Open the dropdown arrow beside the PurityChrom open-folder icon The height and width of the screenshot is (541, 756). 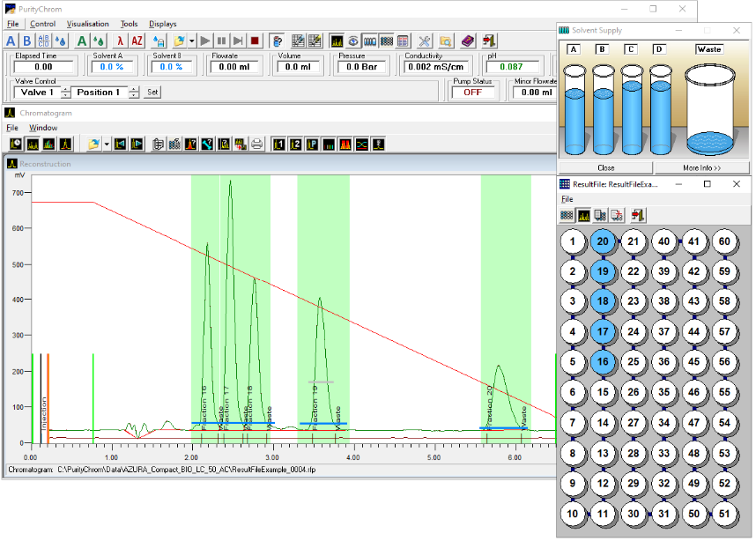point(190,41)
